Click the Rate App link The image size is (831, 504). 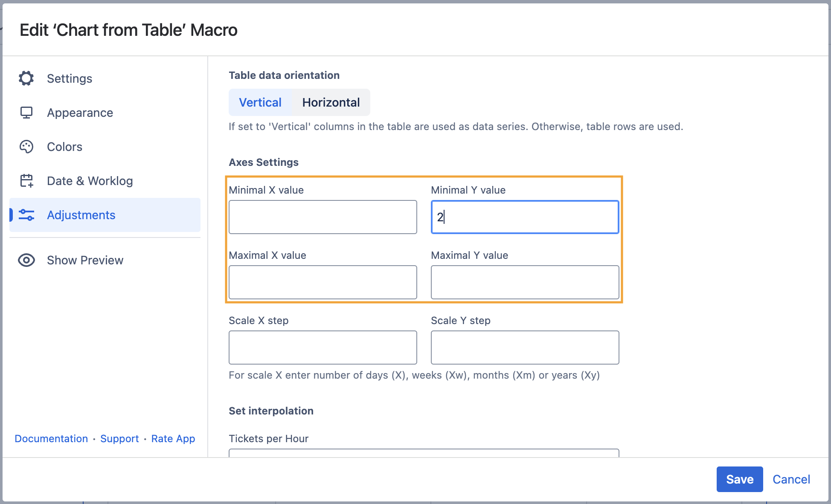click(173, 439)
